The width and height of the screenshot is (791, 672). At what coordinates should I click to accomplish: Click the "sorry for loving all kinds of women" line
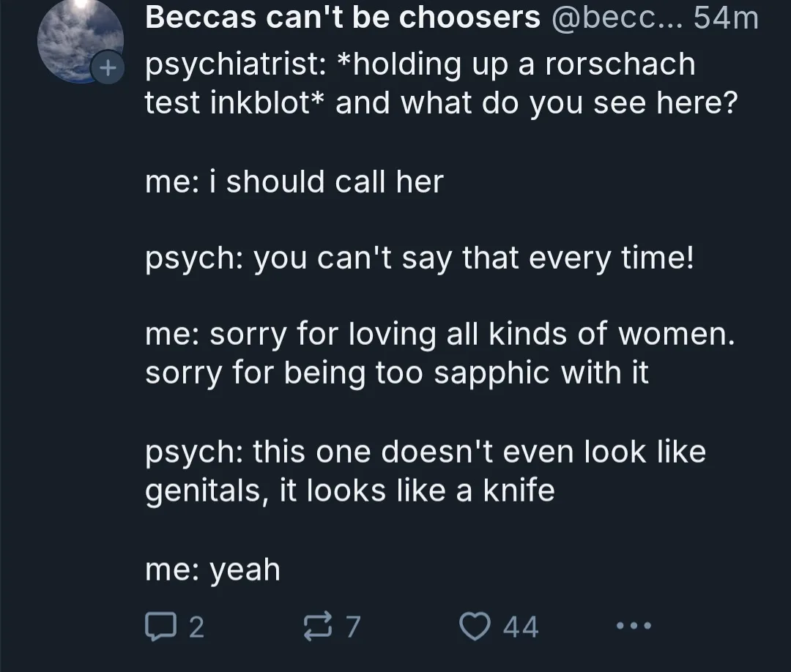[x=440, y=335]
